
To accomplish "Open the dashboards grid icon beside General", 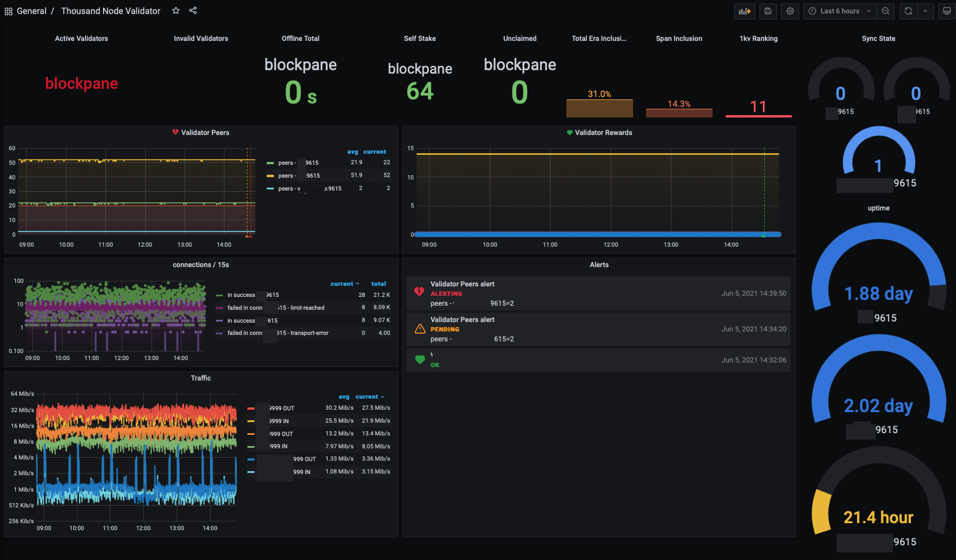I will [x=8, y=11].
